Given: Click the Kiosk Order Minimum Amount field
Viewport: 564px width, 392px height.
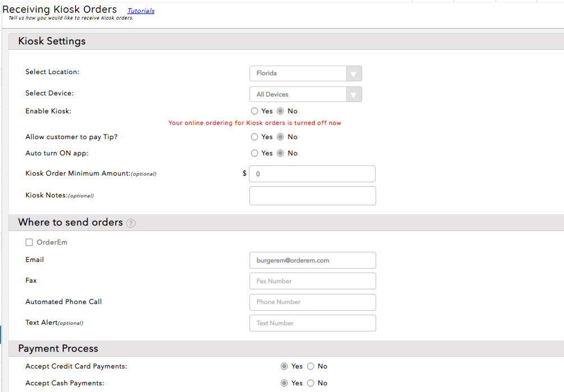Looking at the screenshot, I should pos(312,174).
